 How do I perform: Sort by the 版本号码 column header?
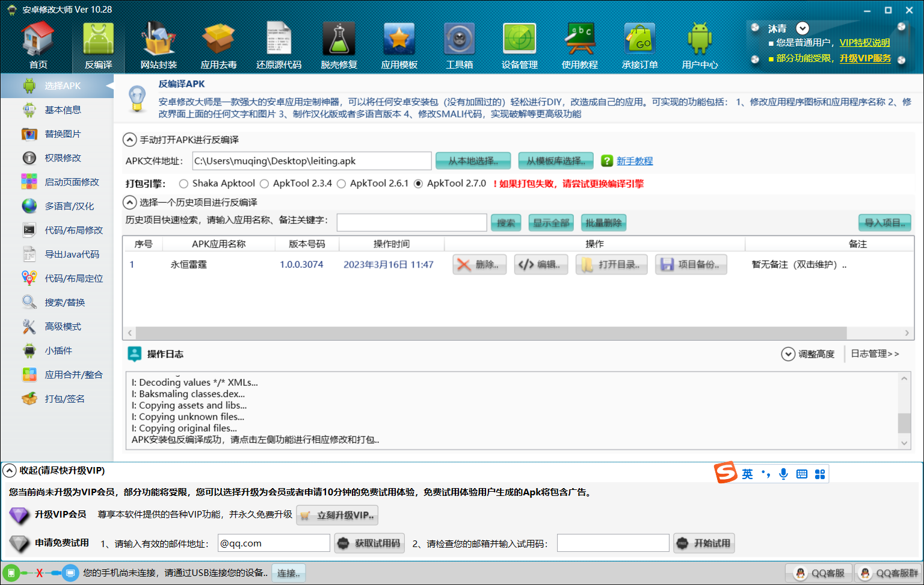tap(307, 244)
